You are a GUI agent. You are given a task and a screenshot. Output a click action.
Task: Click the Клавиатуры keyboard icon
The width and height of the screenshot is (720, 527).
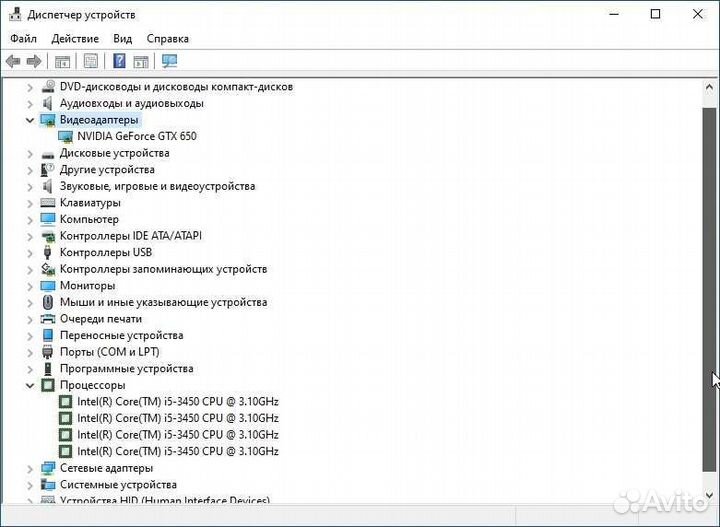point(48,202)
